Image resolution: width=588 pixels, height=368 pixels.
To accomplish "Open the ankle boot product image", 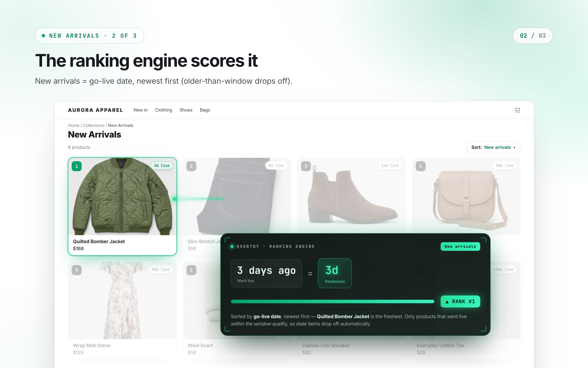I will [x=352, y=196].
